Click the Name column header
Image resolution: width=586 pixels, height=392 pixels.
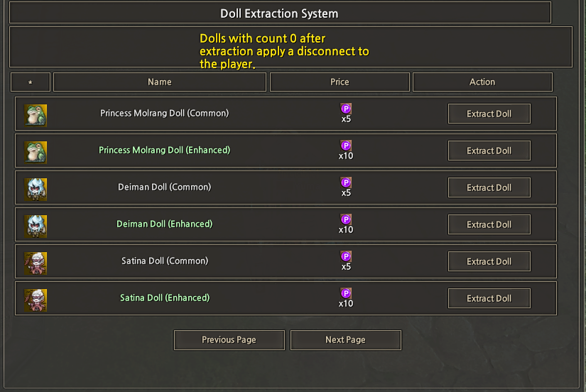pos(160,82)
